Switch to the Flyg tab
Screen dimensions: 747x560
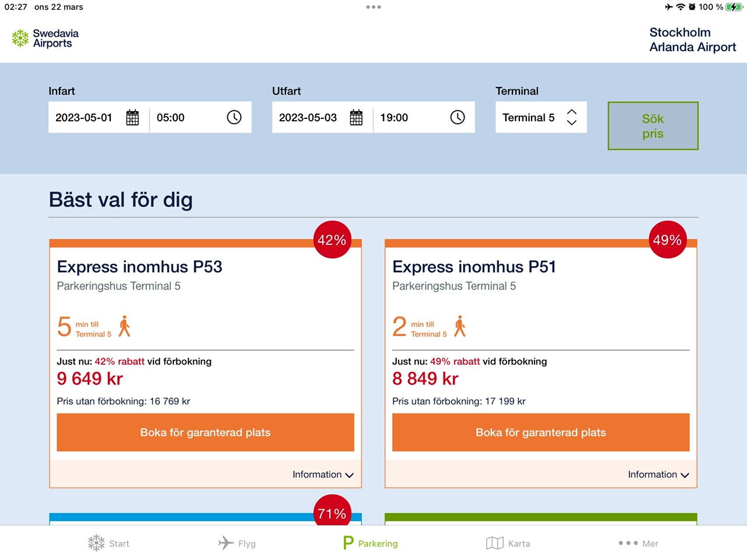(237, 543)
